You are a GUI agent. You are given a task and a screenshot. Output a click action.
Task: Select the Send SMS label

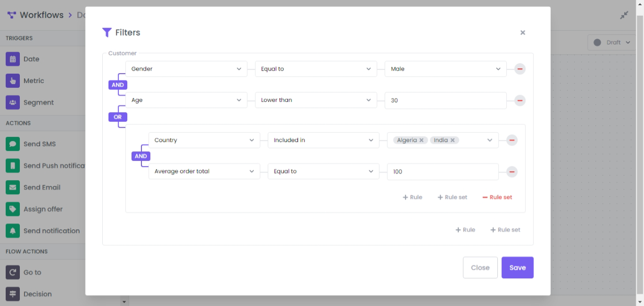[40, 144]
